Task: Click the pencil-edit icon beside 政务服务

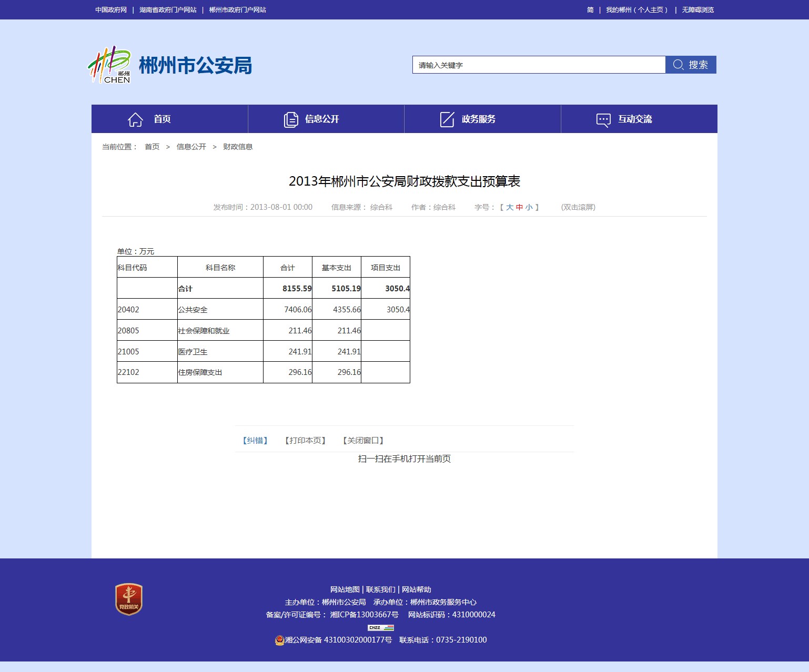Action: pos(447,119)
